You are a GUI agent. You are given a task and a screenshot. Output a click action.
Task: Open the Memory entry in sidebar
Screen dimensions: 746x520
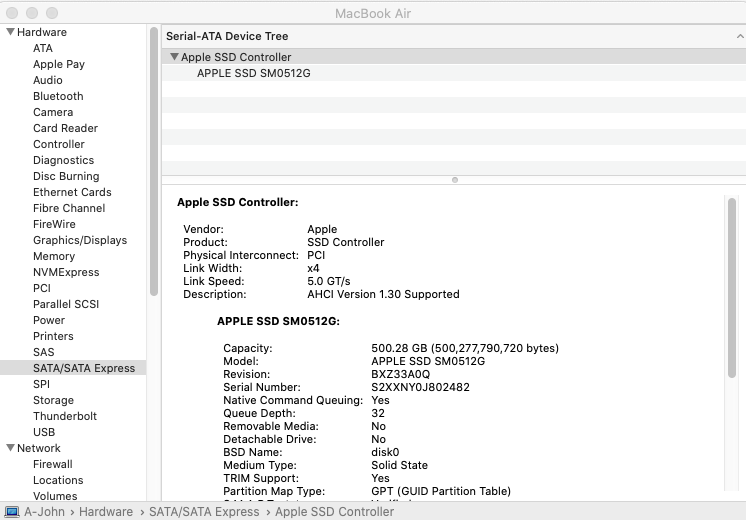(x=54, y=256)
